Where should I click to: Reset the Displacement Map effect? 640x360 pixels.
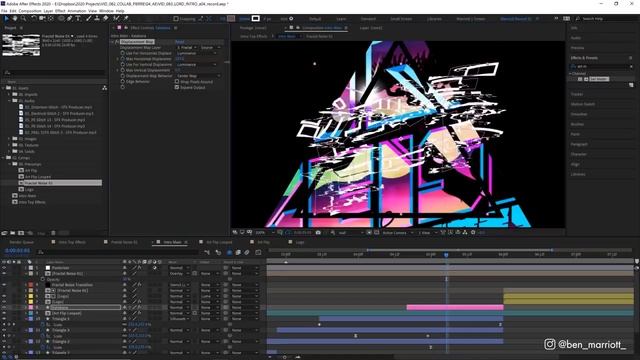[180, 42]
